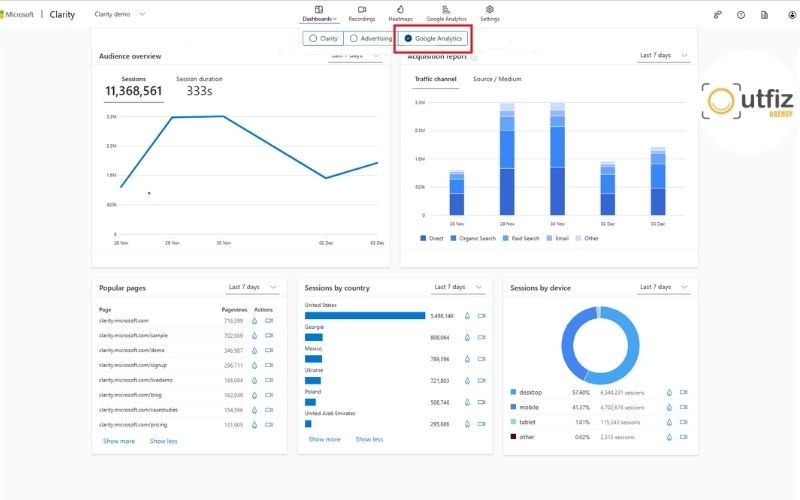Open Google Analytics in top navigation
The width and height of the screenshot is (800, 500).
tap(446, 14)
